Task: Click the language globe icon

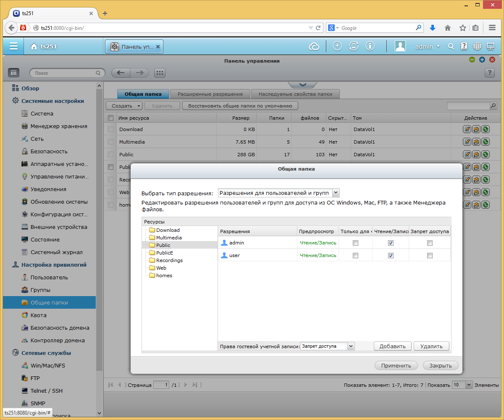Action: point(477,47)
